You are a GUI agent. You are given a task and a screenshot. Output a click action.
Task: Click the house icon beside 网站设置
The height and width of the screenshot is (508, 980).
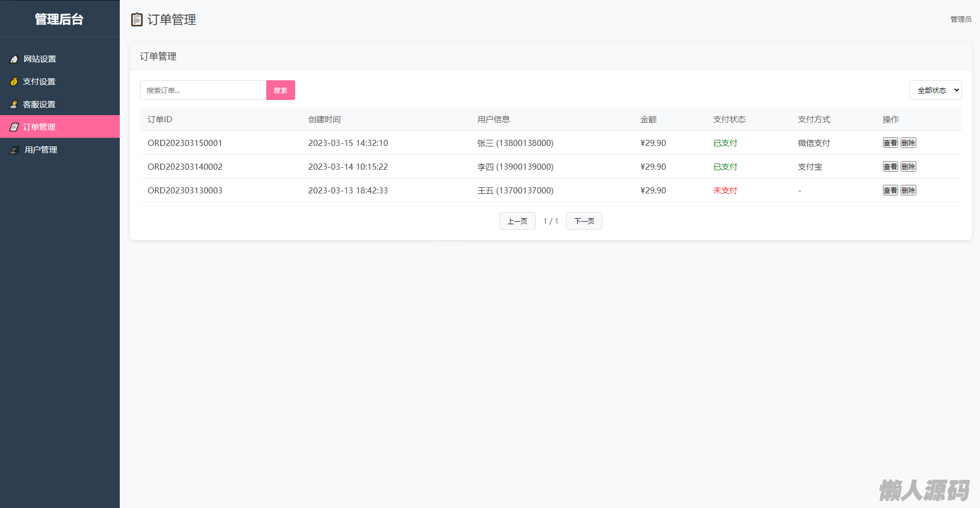point(14,59)
